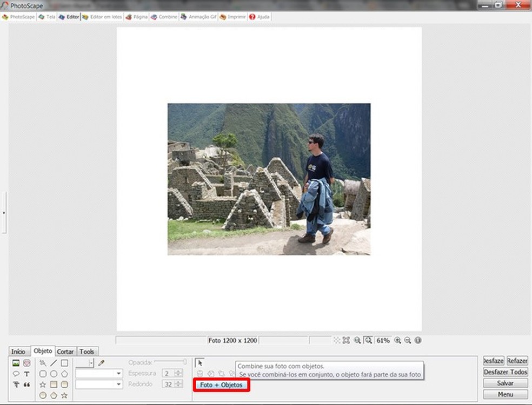532x405 pixels.
Task: Insert a photo object using the image icon
Action: point(16,363)
